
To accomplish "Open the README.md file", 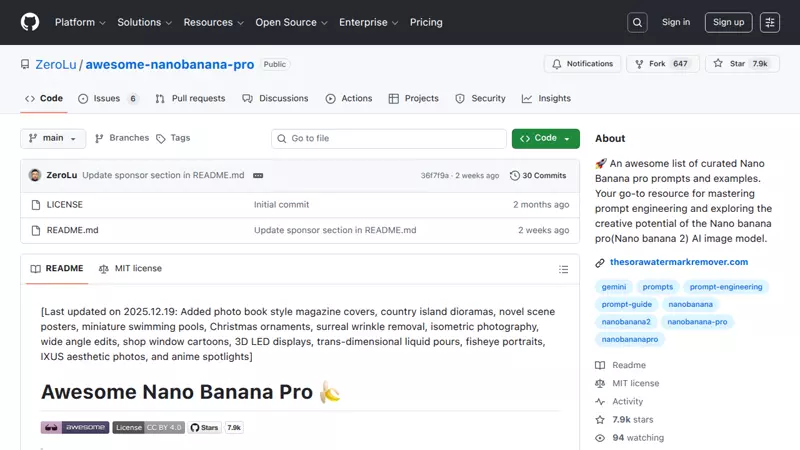I will click(72, 230).
